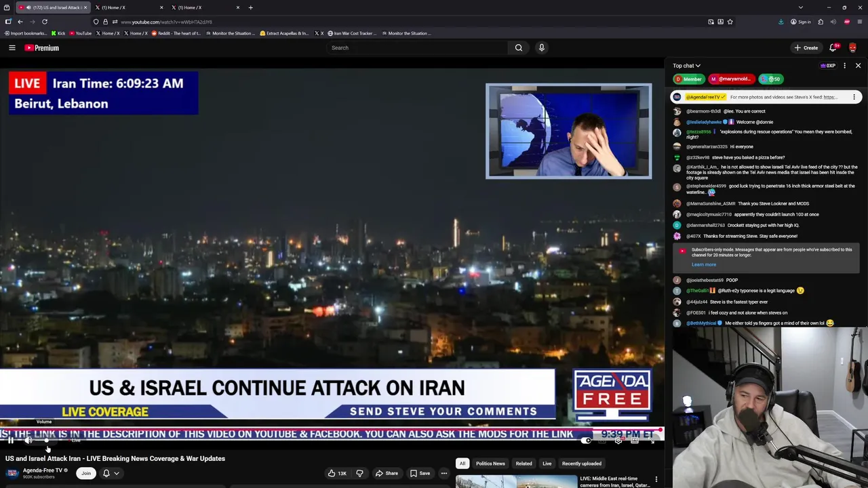Switch the player to theater mode
The width and height of the screenshot is (868, 488).
635,441
